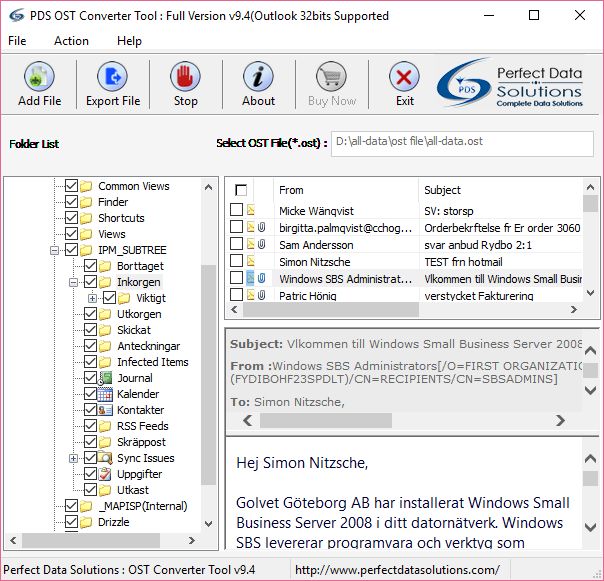
Task: Click attachment icon on birgitta.palmqvist row
Action: click(x=262, y=227)
